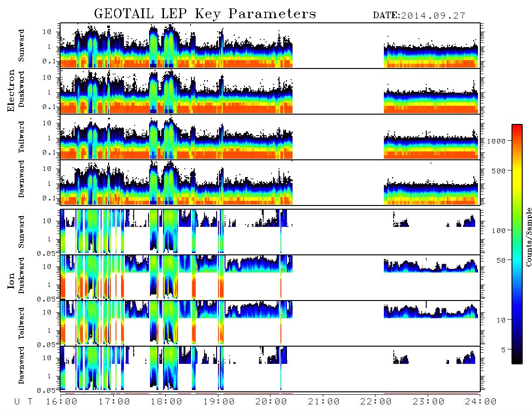Click the Electron Sunward spectrogram panel
The image size is (532, 410).
pyautogui.click(x=270, y=46)
